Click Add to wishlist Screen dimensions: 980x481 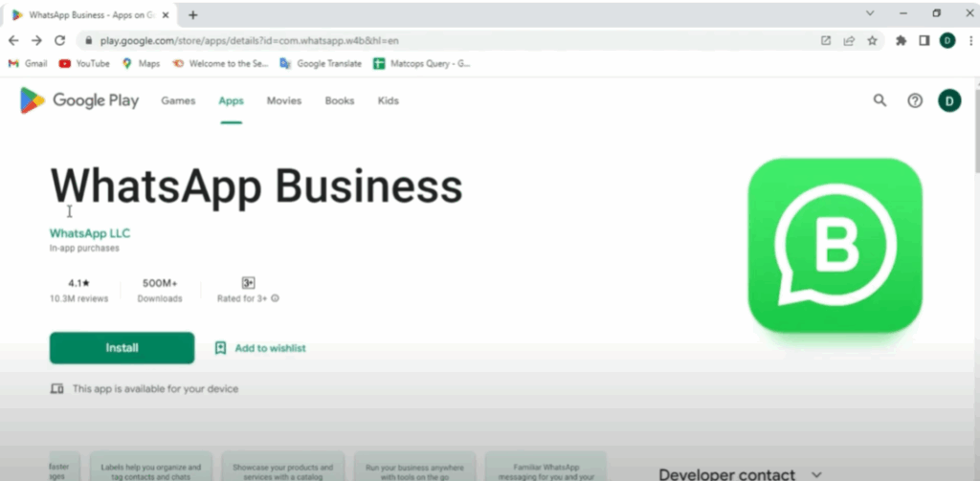click(260, 348)
